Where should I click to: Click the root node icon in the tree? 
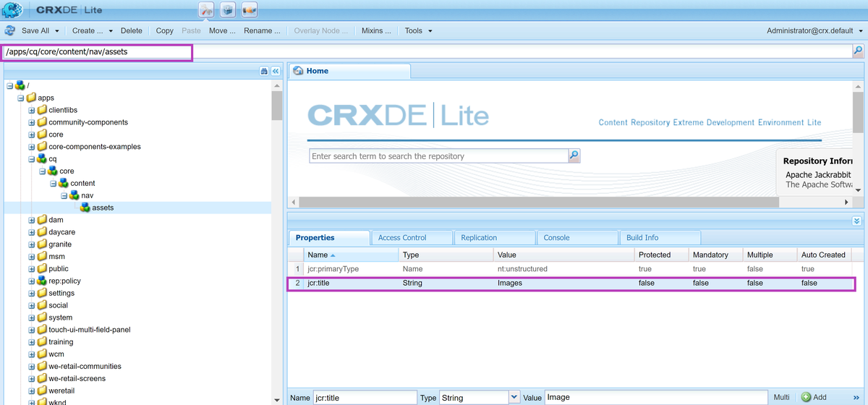click(20, 85)
